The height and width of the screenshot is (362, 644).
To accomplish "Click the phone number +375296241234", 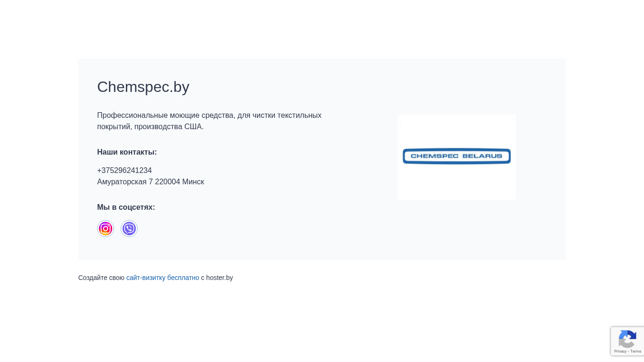I will [x=124, y=171].
